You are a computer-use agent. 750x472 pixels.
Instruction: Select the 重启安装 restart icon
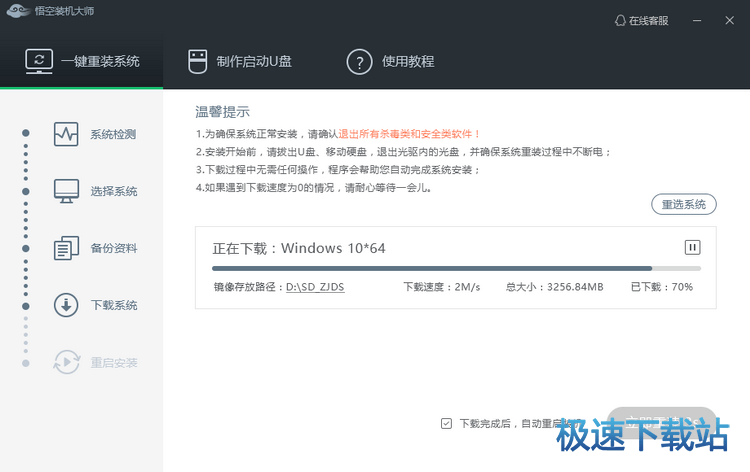click(x=66, y=362)
